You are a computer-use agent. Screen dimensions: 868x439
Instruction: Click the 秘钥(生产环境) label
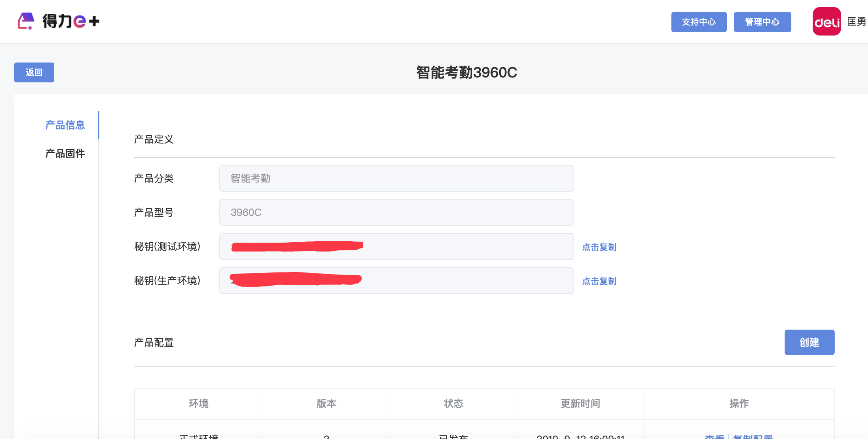click(x=167, y=281)
